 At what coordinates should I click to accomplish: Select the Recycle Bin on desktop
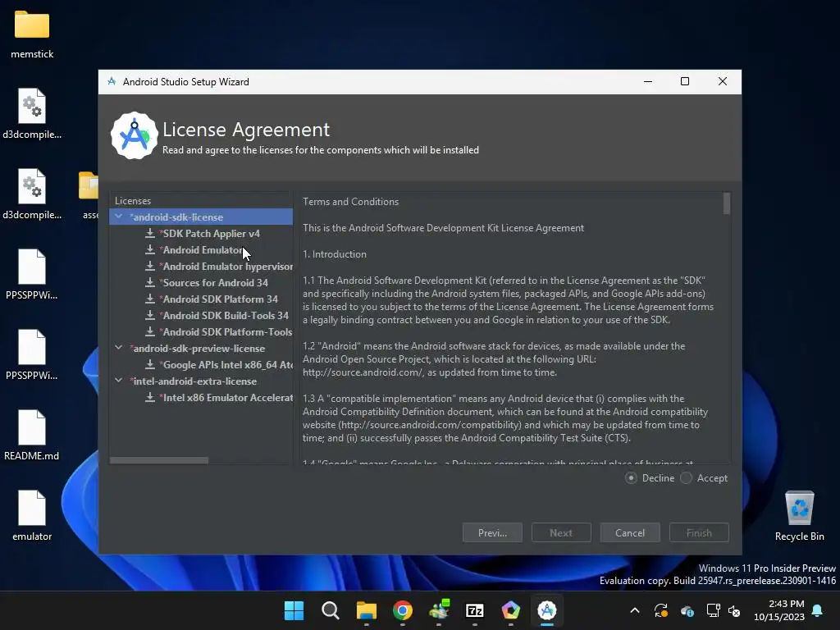point(799,515)
